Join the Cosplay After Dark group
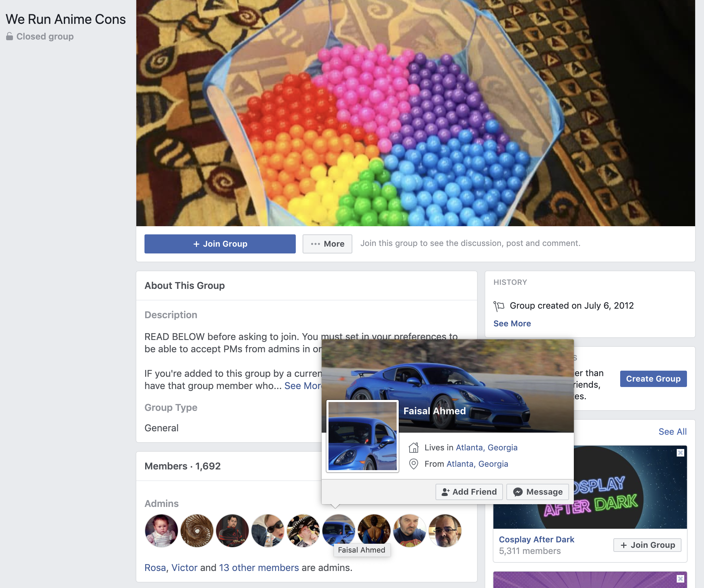Screen dimensions: 704x588 [x=647, y=545]
